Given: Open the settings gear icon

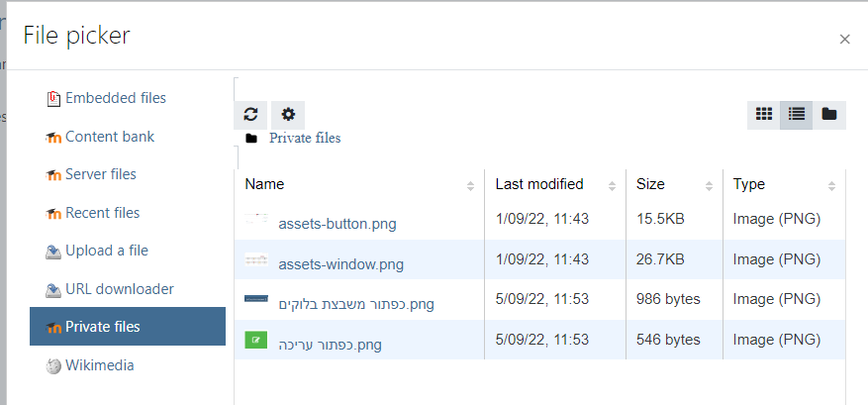Looking at the screenshot, I should click(x=288, y=114).
